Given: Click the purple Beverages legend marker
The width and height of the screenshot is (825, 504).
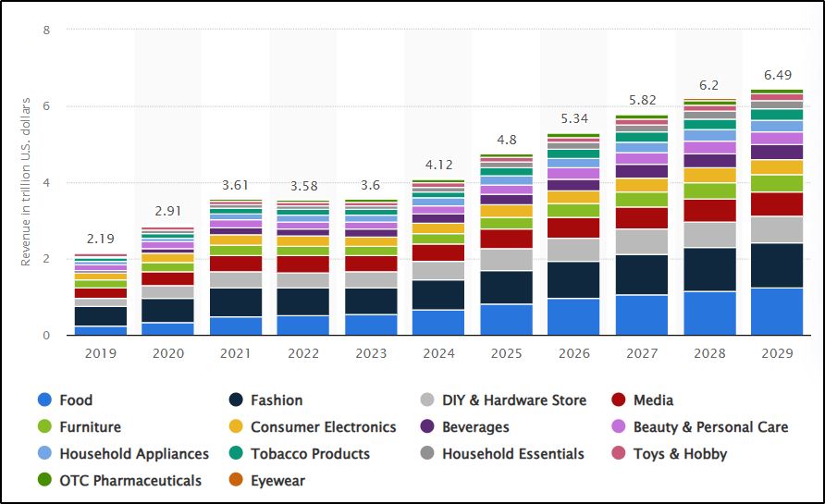Looking at the screenshot, I should click(426, 427).
